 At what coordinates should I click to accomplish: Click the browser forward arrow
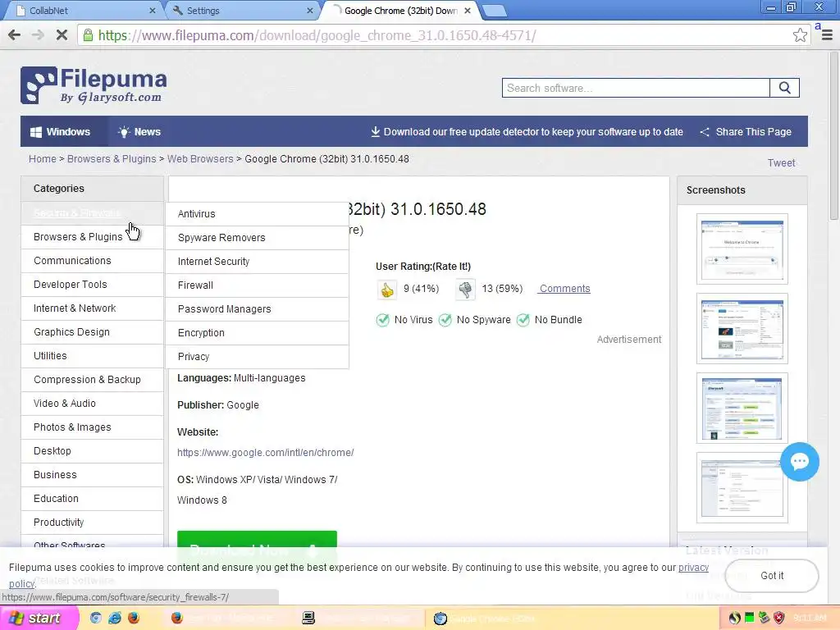coord(38,35)
